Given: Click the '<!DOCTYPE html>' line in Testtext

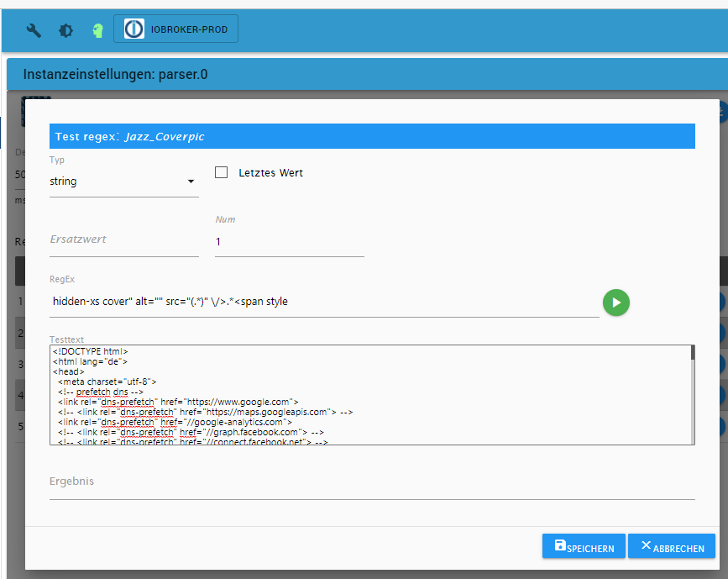Looking at the screenshot, I should [90, 352].
